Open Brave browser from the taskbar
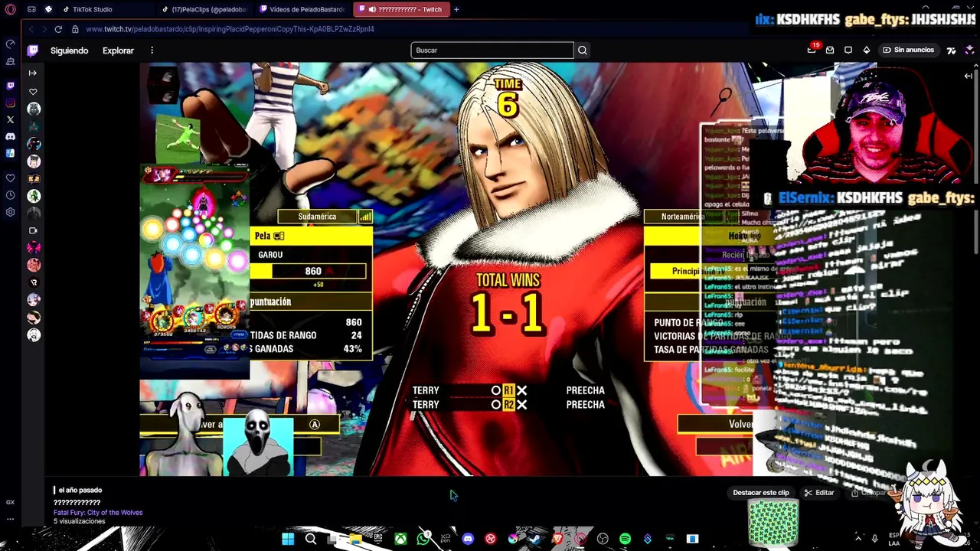Viewport: 980px width, 551px height. [557, 539]
